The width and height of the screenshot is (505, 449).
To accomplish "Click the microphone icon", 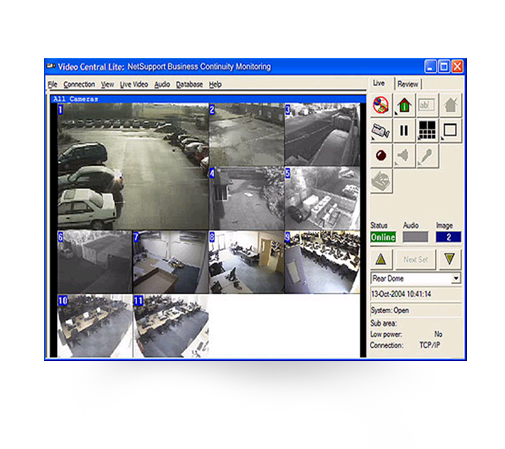I will click(x=427, y=156).
